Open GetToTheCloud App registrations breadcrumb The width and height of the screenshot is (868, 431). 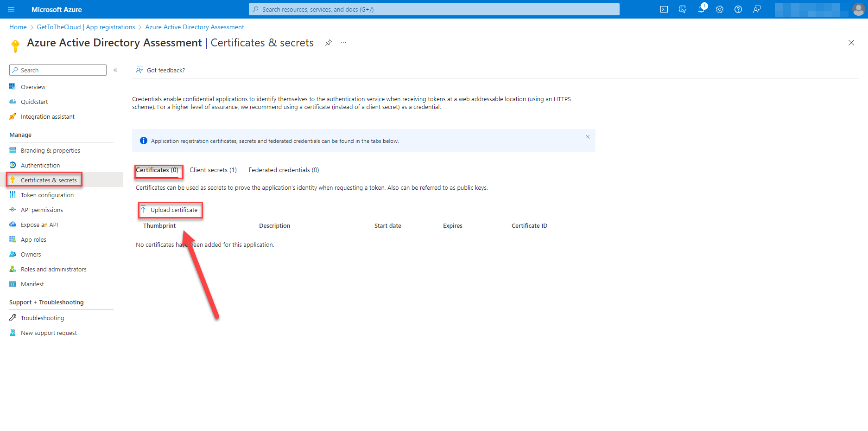(86, 27)
